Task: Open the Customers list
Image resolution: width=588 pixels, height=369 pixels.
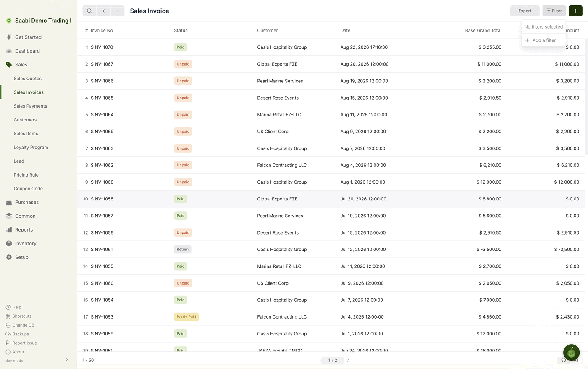Action: point(25,120)
